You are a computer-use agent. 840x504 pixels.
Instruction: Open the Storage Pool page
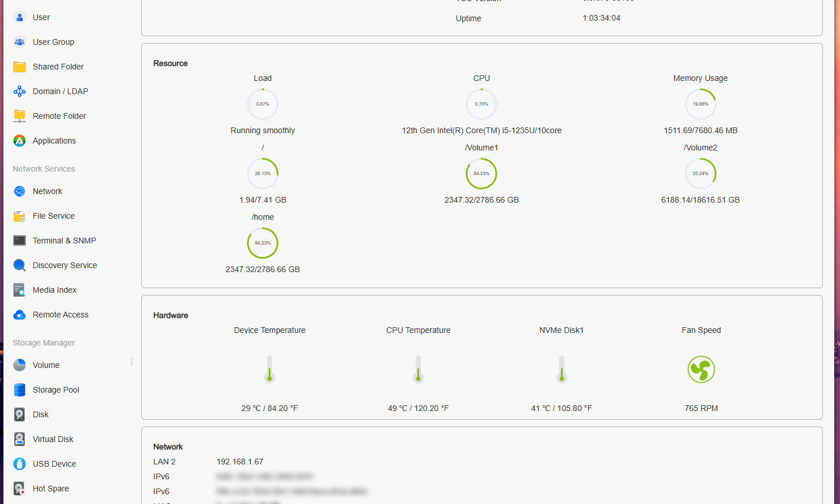[x=56, y=390]
